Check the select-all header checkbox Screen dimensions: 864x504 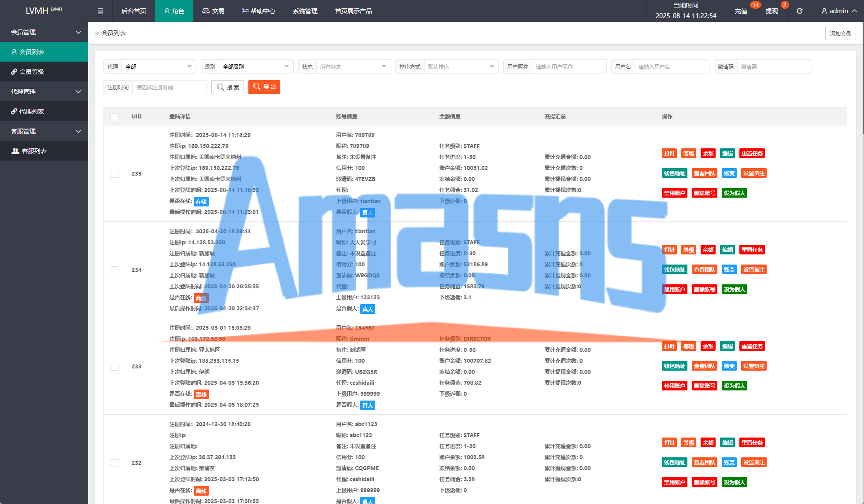pos(114,117)
